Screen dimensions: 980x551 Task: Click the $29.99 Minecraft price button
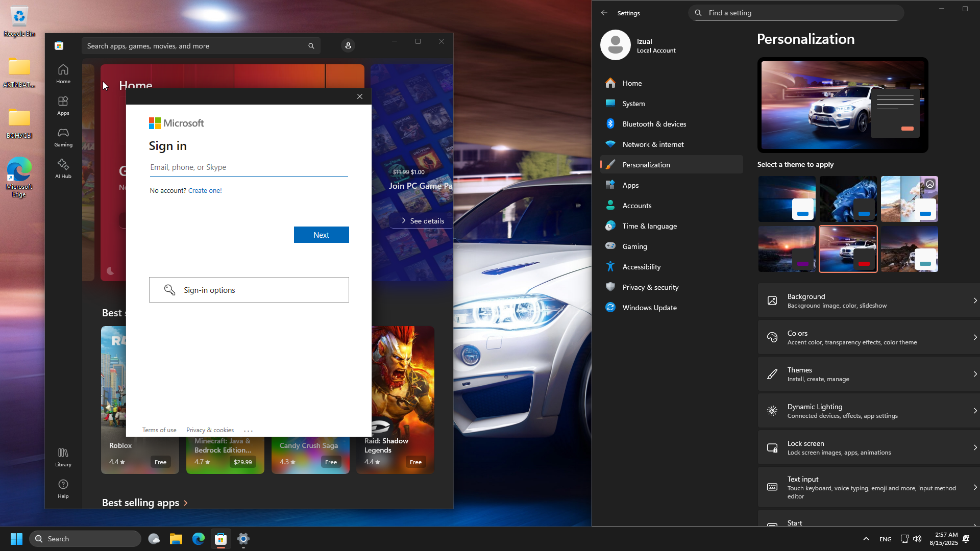[242, 462]
